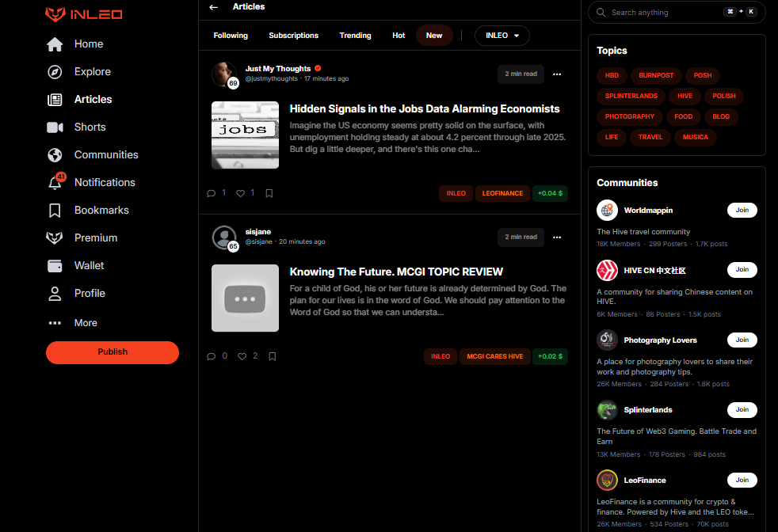Viewport: 778px width, 532px height.
Task: Click the INLEO logo
Action: (83, 14)
